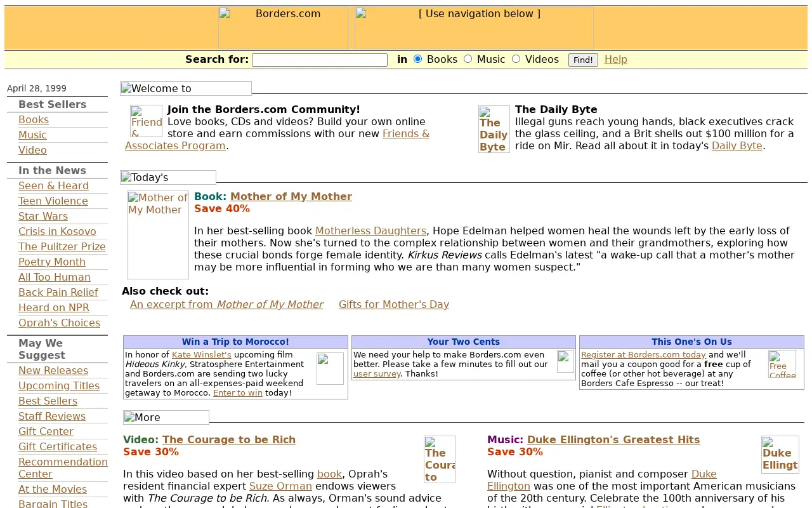Open Music under Best Sellers sidebar
This screenshot has width=812, height=508.
pyautogui.click(x=32, y=135)
